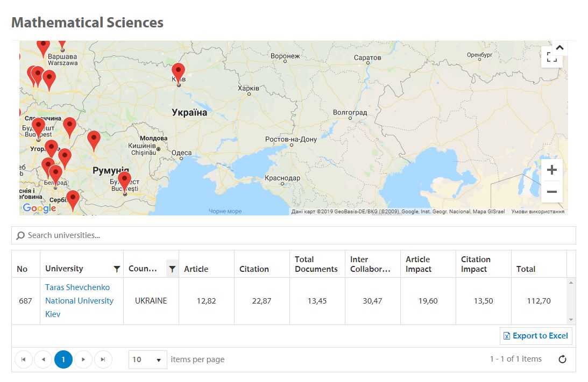Screen dimensions: 588x382
Task: Sort by the Citation column header
Action: tap(254, 269)
